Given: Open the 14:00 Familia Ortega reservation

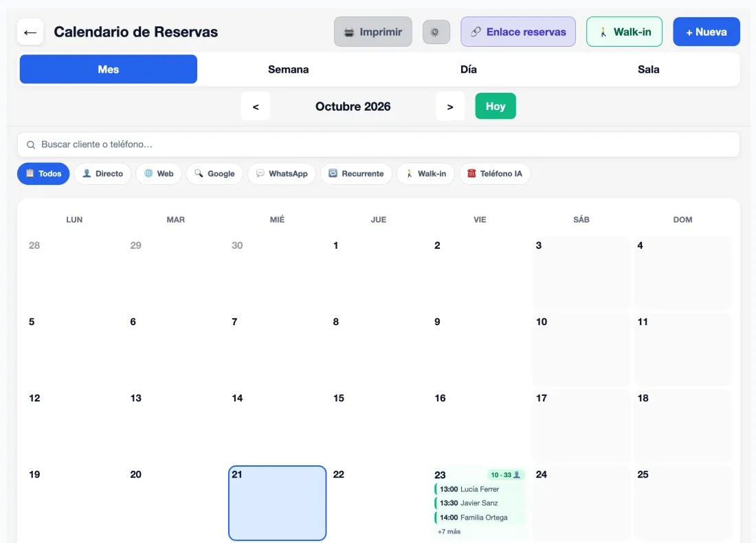Looking at the screenshot, I should [479, 518].
